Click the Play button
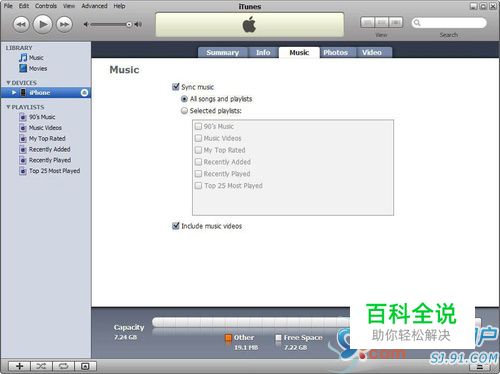Viewport: 500px width, 374px height. click(43, 24)
